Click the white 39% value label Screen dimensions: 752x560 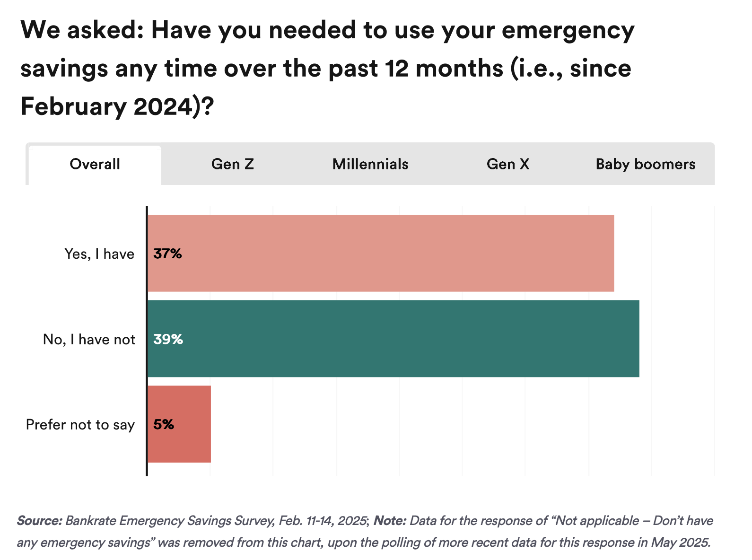(x=168, y=339)
